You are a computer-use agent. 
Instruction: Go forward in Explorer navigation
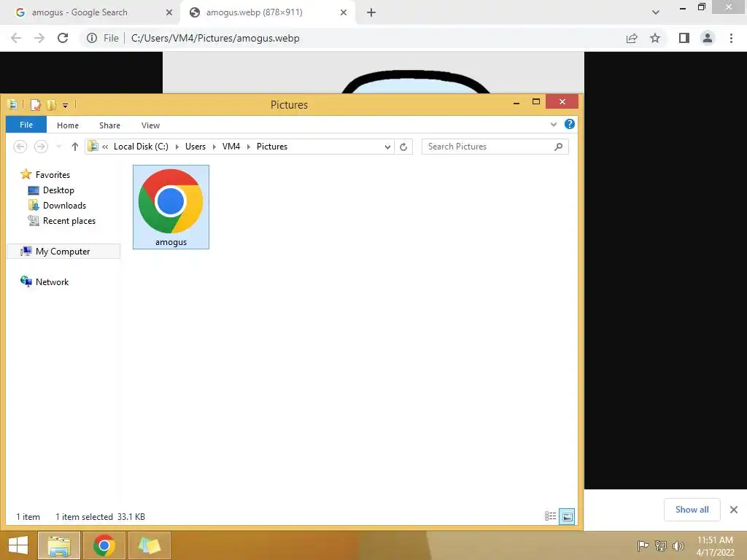(41, 147)
